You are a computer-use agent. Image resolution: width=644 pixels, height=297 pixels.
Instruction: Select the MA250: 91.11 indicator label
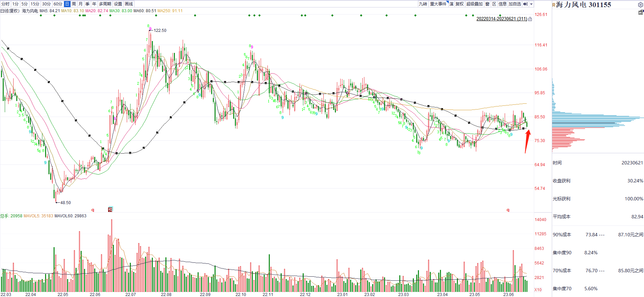[170, 11]
